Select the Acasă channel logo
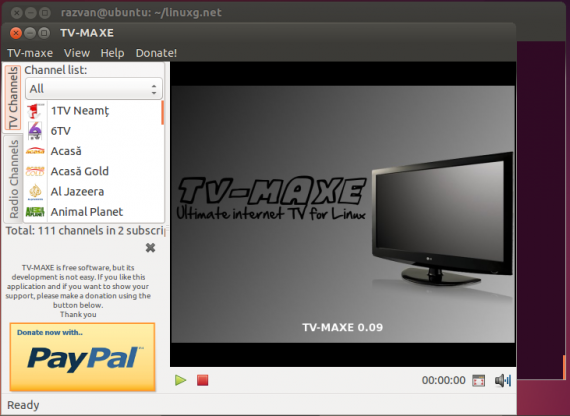The height and width of the screenshot is (416, 570). point(35,151)
